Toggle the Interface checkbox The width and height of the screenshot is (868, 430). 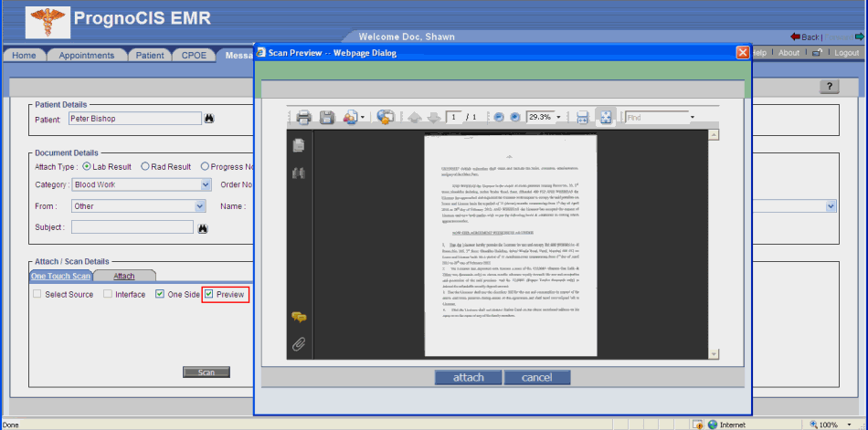tap(108, 294)
